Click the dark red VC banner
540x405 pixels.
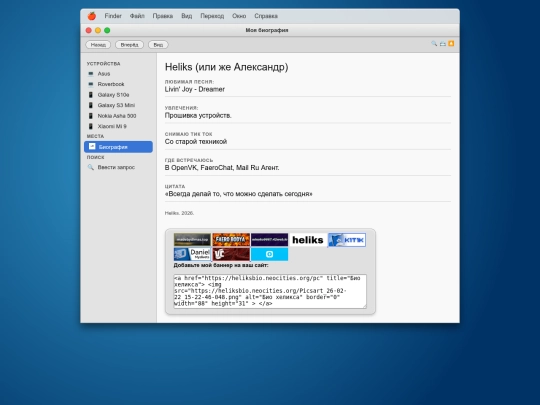tap(231, 254)
